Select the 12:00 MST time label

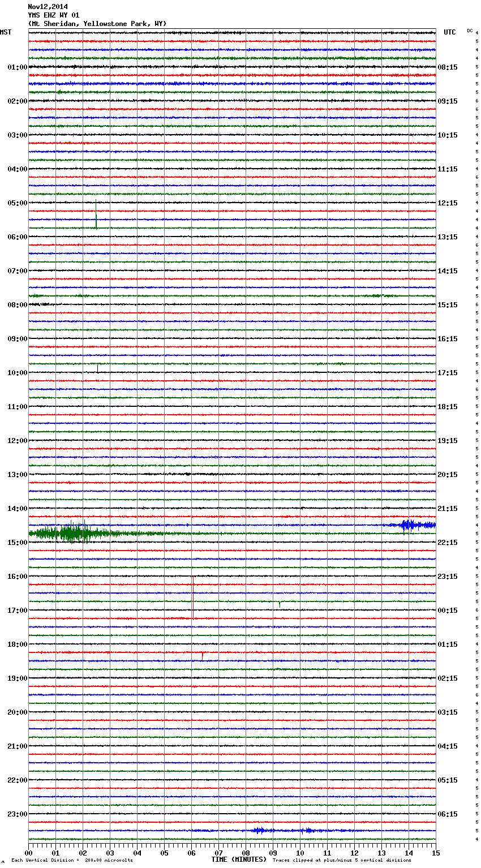[18, 441]
